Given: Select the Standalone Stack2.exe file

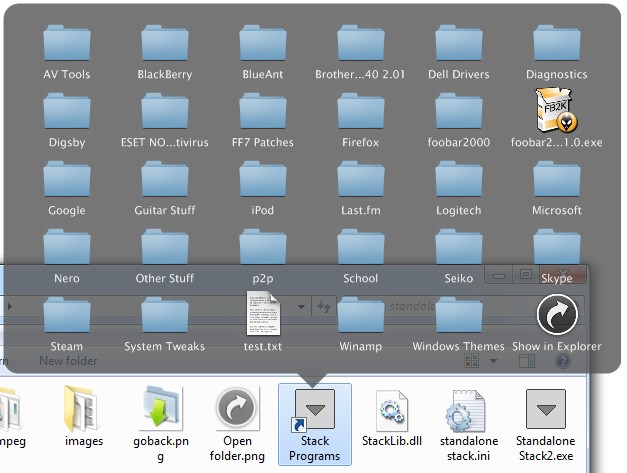Looking at the screenshot, I should (546, 425).
